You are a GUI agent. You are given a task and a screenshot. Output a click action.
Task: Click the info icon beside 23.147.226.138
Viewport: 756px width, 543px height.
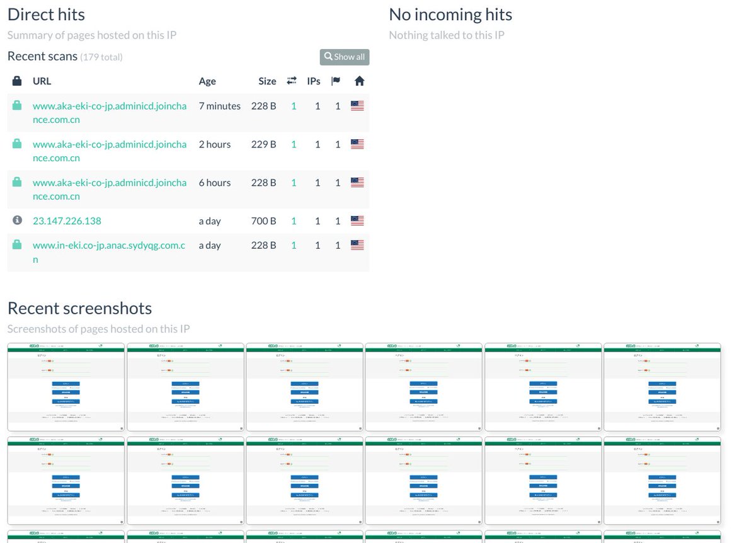pos(17,220)
